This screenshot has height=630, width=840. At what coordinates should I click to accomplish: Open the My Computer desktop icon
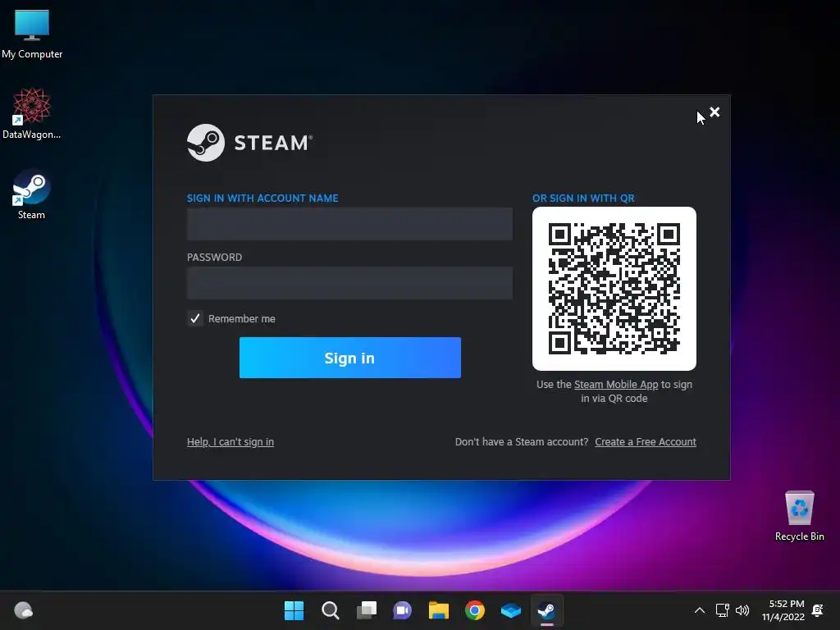(32, 34)
